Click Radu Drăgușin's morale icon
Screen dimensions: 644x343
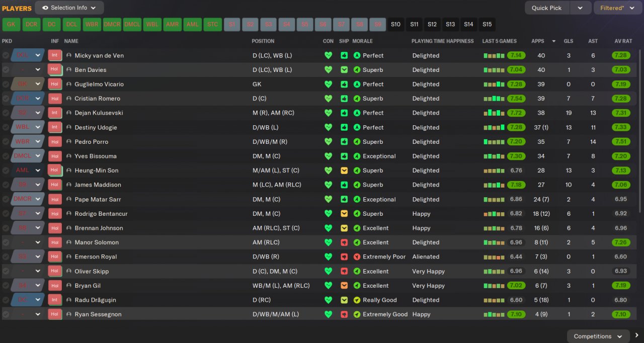[x=357, y=300]
